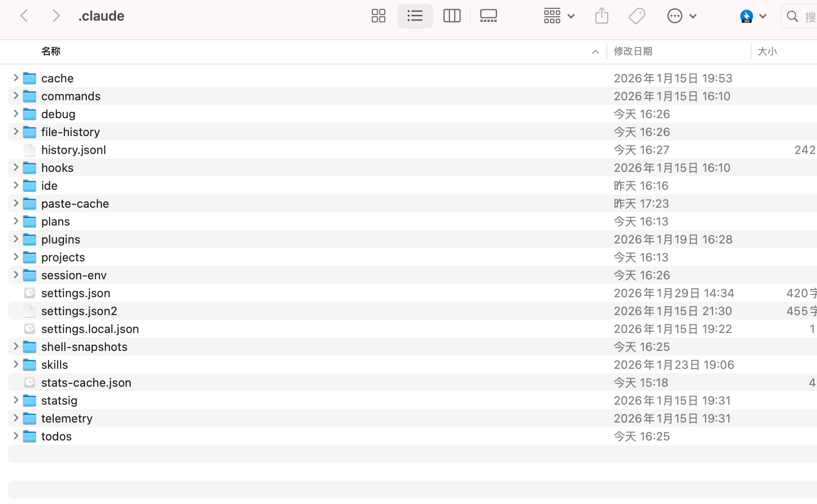Switch to gallery view

488,16
